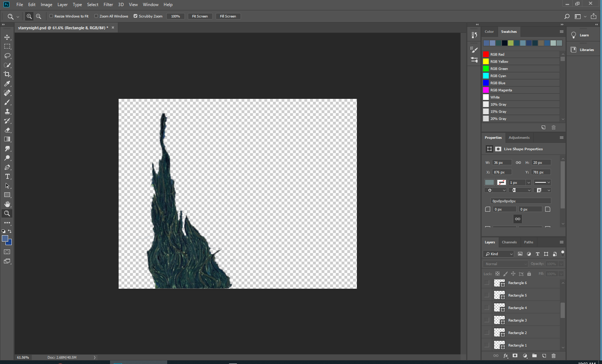Click the Zoom Out button in options bar
Image resolution: width=602 pixels, height=364 pixels.
click(39, 16)
